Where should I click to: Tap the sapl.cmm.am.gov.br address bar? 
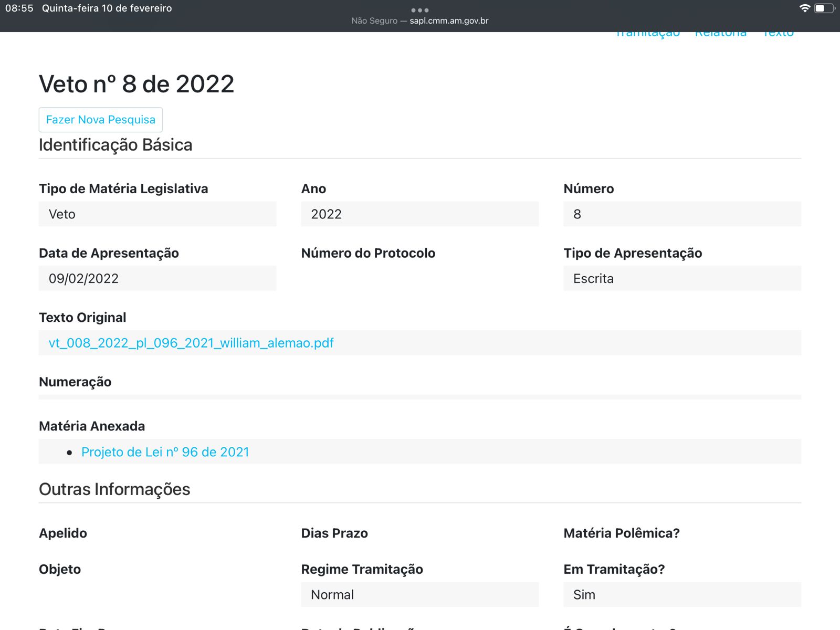pyautogui.click(x=448, y=21)
